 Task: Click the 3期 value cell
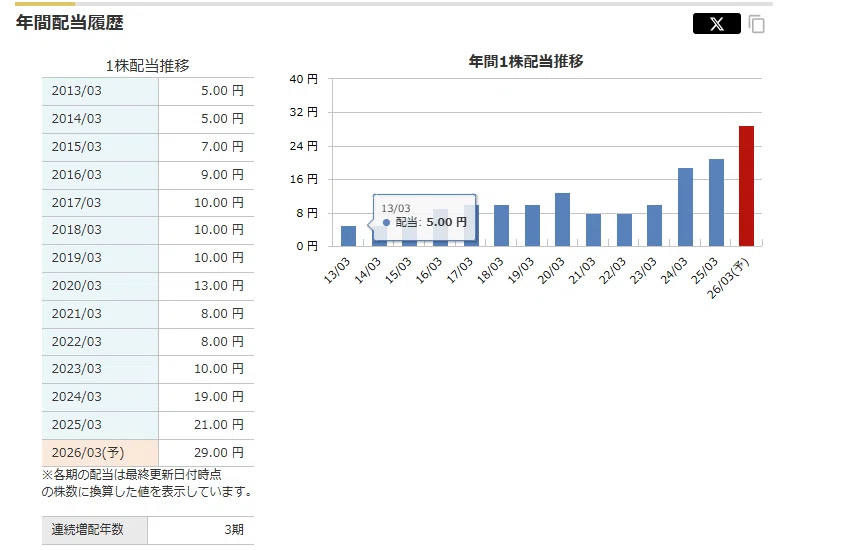[201, 530]
